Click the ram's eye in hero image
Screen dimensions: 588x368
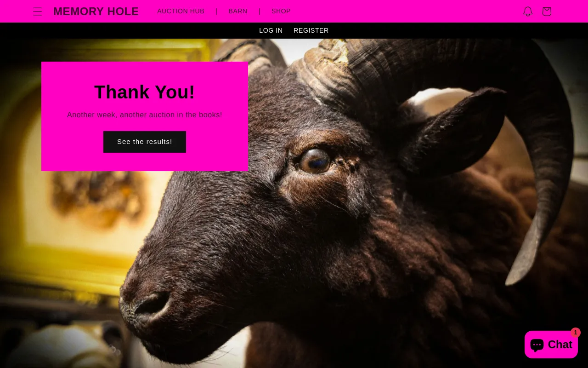click(x=315, y=161)
